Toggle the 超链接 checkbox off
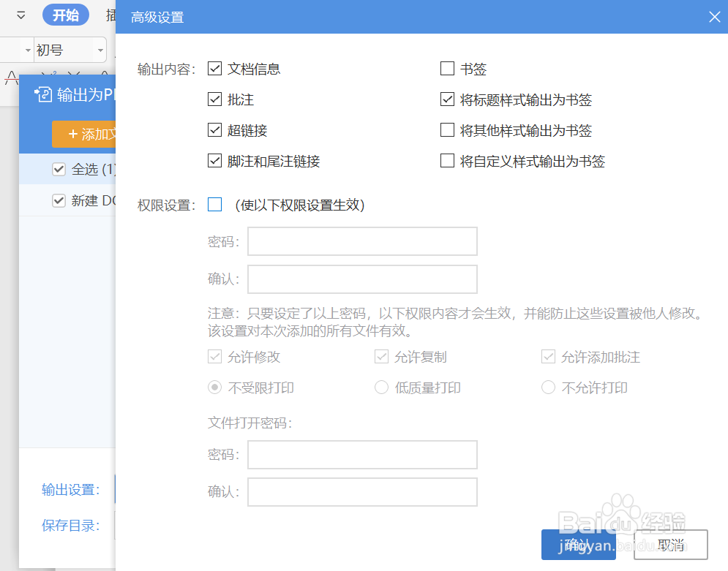Screen dimensions: 728x571 (x=215, y=130)
